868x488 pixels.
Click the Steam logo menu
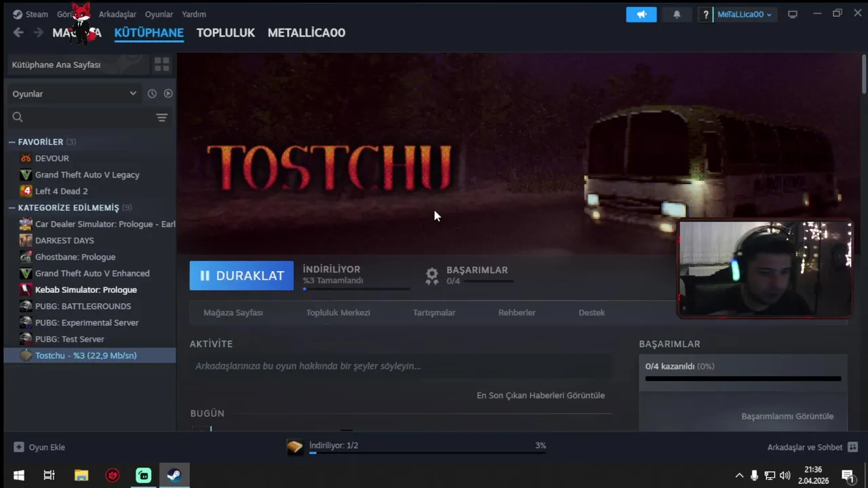tap(31, 14)
